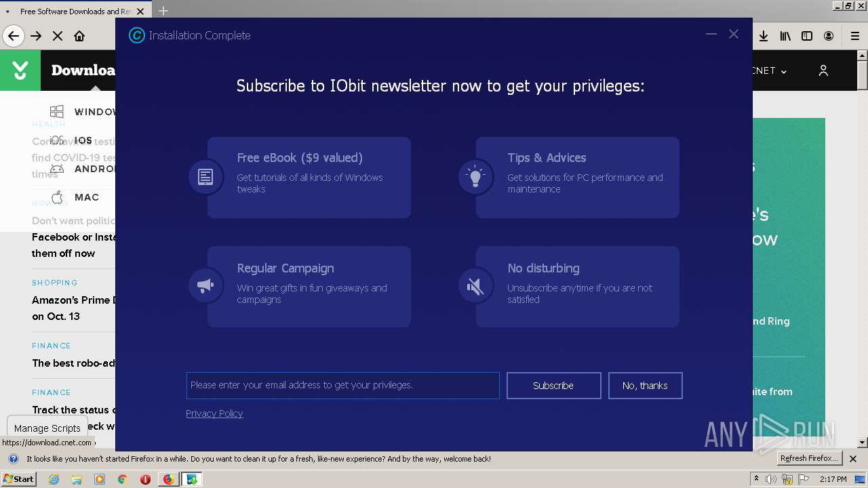Close the Free Software Downloads tab
The image size is (868, 488).
(140, 11)
